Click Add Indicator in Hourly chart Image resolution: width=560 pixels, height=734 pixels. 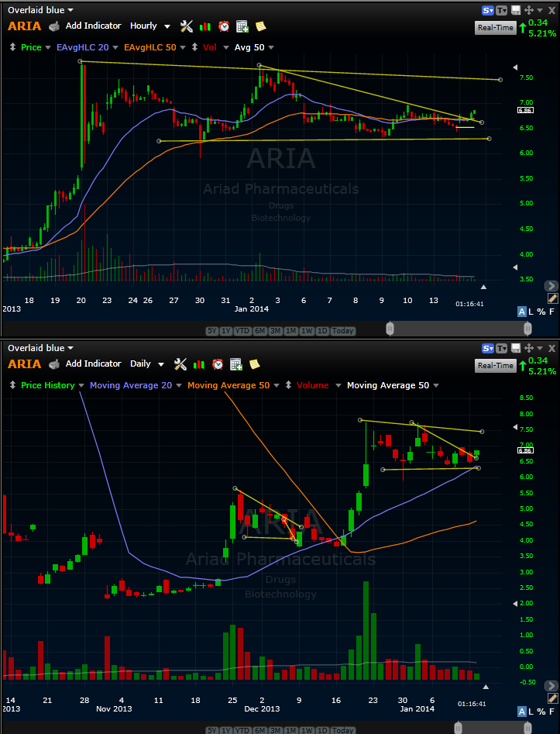pos(93,26)
